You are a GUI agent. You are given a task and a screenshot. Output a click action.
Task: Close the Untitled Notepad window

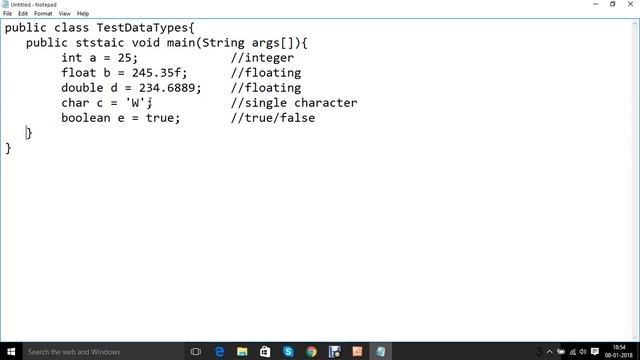(630, 4)
